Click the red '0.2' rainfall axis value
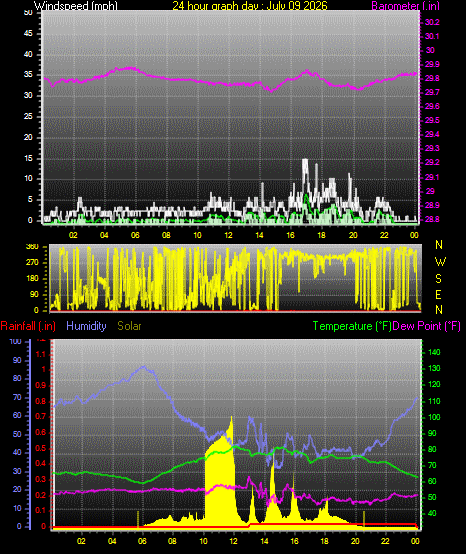 pos(41,495)
